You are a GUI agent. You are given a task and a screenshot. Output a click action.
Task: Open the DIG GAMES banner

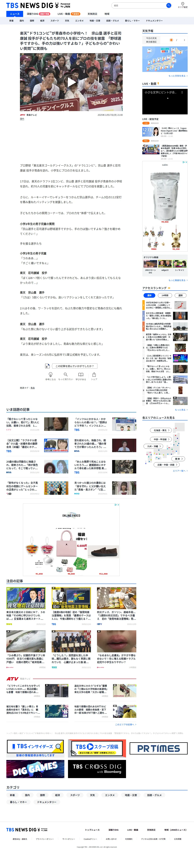[35, 769]
